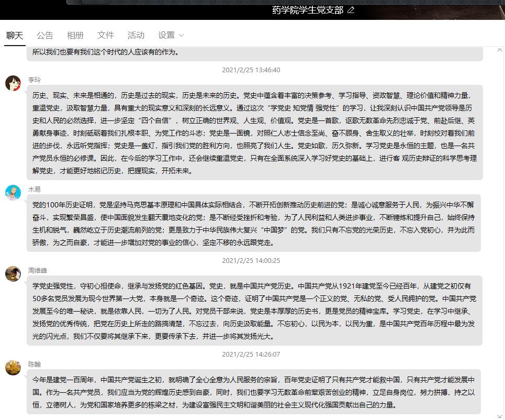Click the scrollbar up arrow
Viewport: 505px width, 420px height.
[x=500, y=50]
